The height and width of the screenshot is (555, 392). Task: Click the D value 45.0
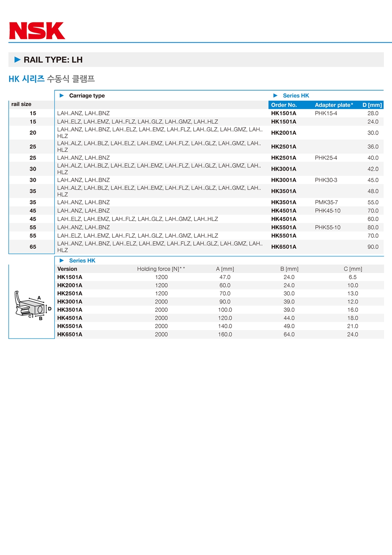373,180
